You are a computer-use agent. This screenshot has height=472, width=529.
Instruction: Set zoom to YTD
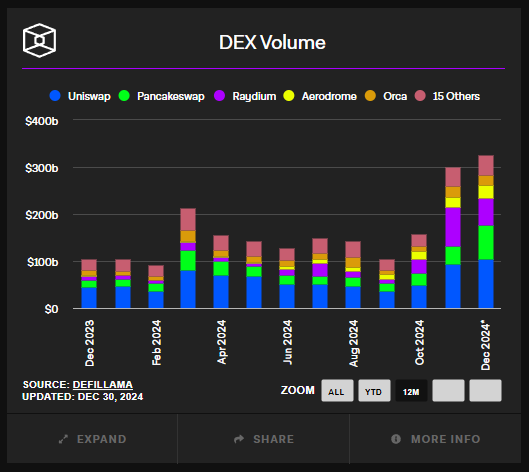374,391
